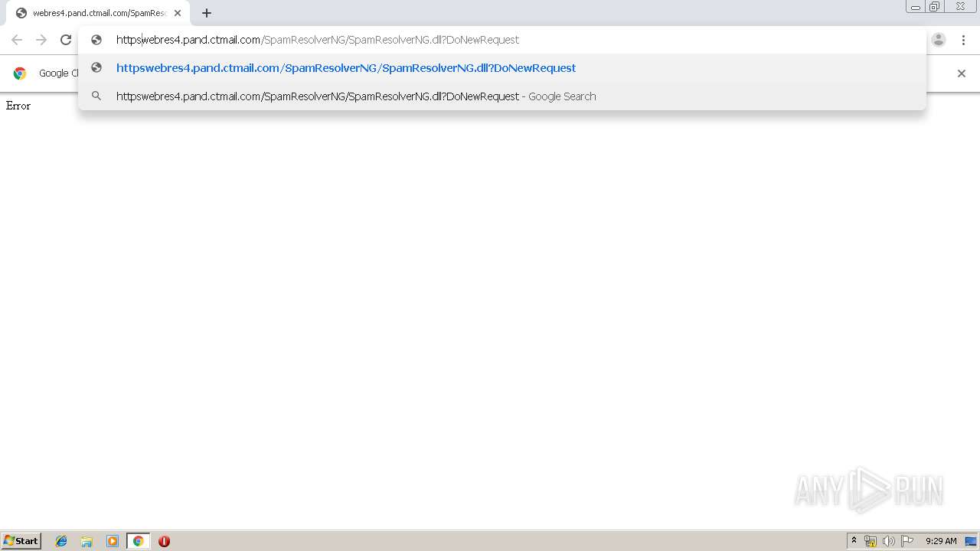
Task: Launch Internet Explorer from the taskbar
Action: coord(61,541)
